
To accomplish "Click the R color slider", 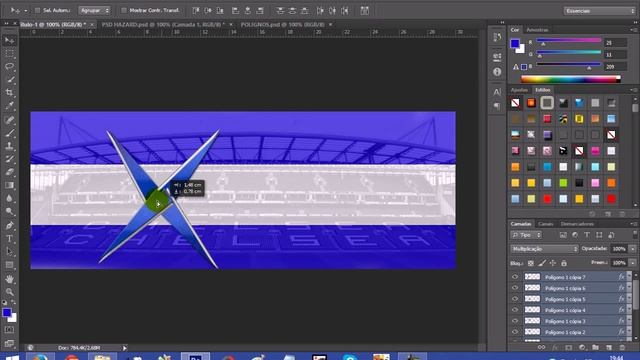I will [569, 40].
